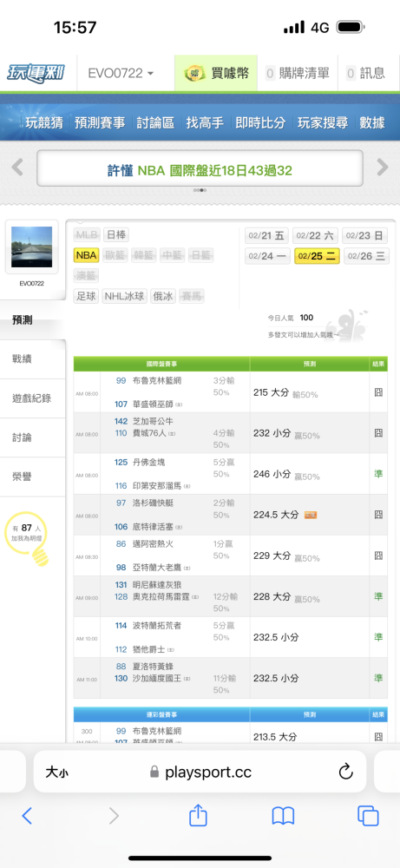Image resolution: width=400 pixels, height=868 pixels.
Task: Reload page with Safari refresh icon
Action: click(346, 772)
